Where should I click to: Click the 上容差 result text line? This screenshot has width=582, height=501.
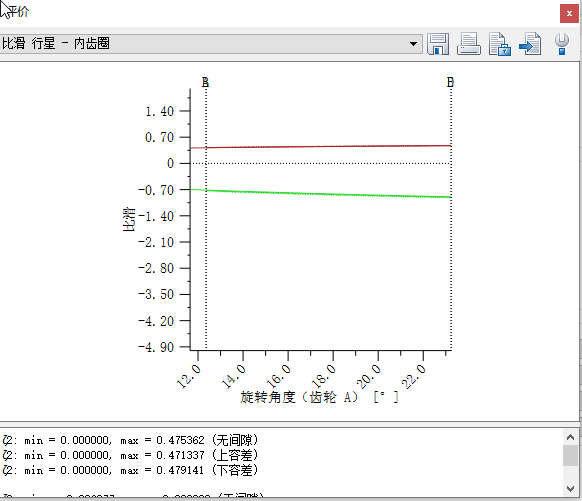pos(130,455)
